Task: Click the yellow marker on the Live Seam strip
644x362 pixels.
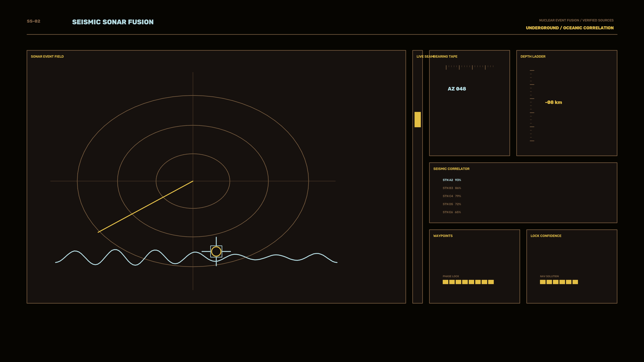Action: [x=417, y=119]
